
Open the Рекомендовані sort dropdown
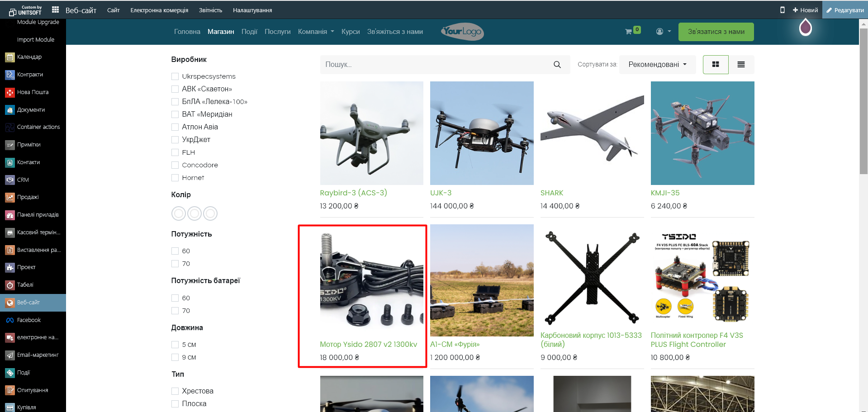coord(657,65)
